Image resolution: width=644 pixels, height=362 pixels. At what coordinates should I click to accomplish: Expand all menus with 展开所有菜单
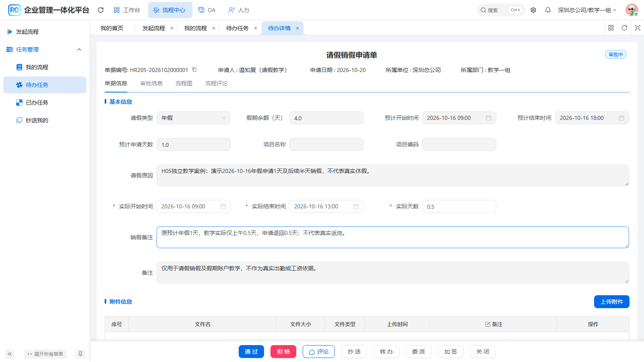tap(45, 354)
